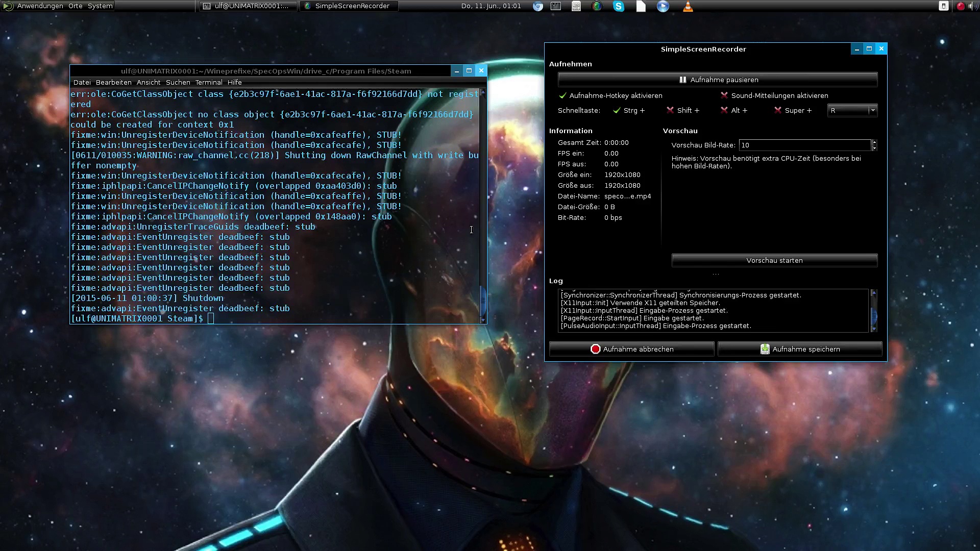This screenshot has height=551, width=980.
Task: Open the Bearbeiten menu in terminal
Action: pos(113,82)
